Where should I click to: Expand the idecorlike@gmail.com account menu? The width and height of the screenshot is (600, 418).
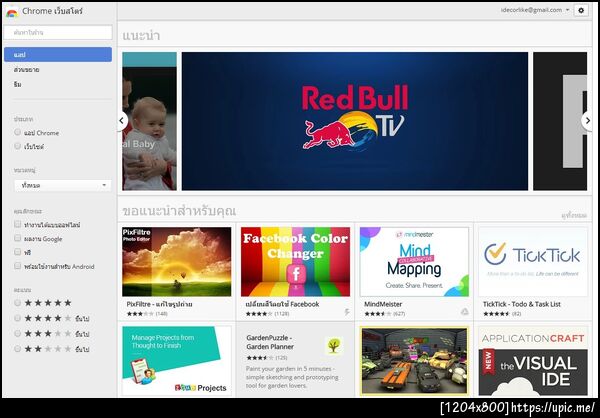pyautogui.click(x=535, y=10)
